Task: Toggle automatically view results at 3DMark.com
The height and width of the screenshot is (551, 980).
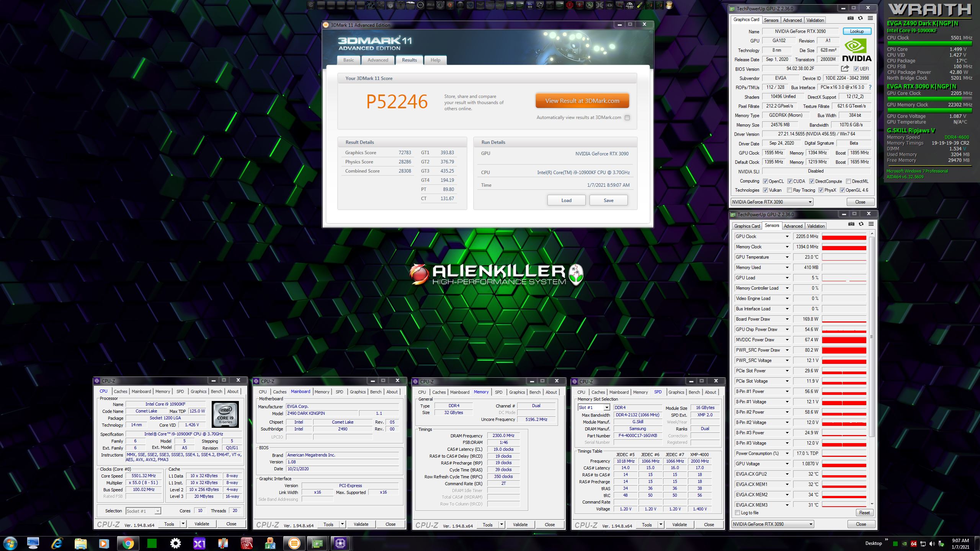Action: 627,117
